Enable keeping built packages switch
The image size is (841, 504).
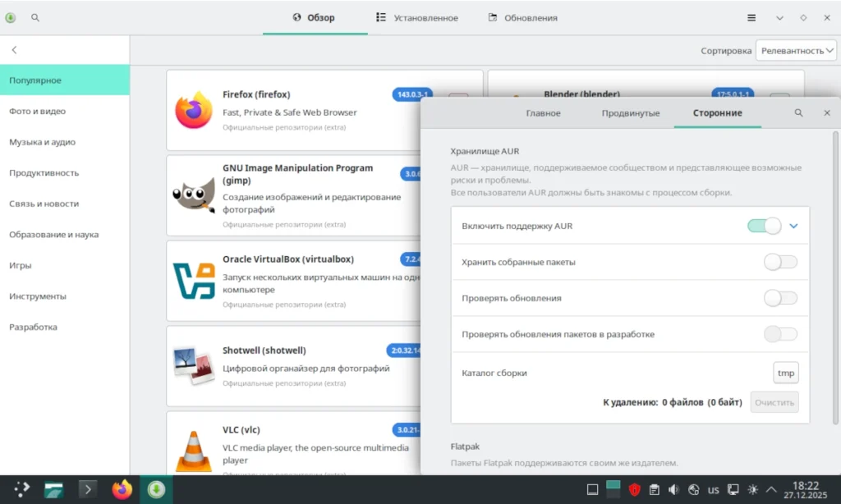780,262
